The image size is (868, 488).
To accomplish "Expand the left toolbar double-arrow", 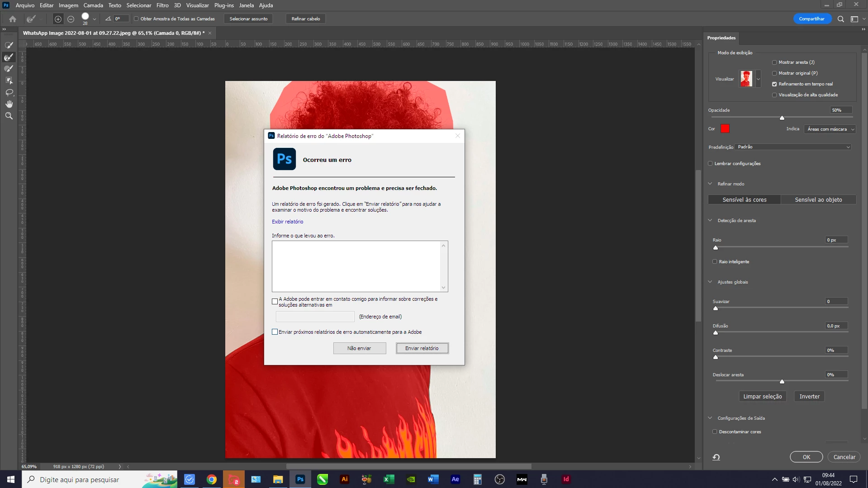I will click(x=5, y=29).
